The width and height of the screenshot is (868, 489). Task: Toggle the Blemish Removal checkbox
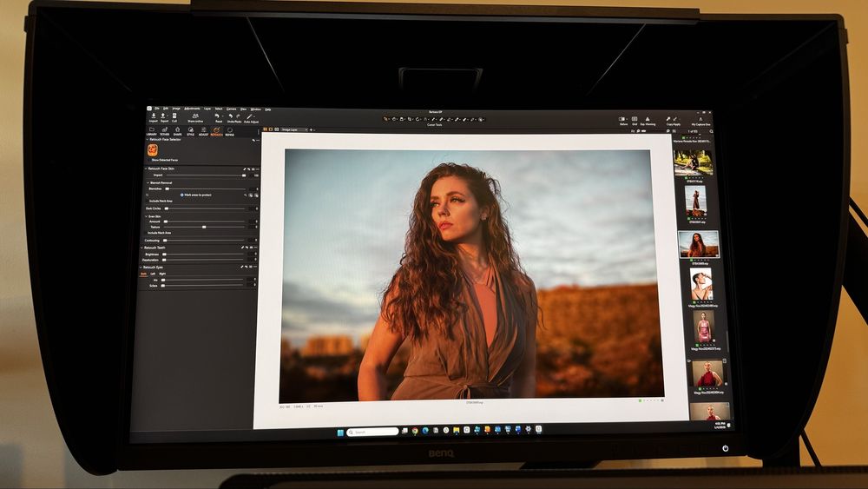click(148, 182)
